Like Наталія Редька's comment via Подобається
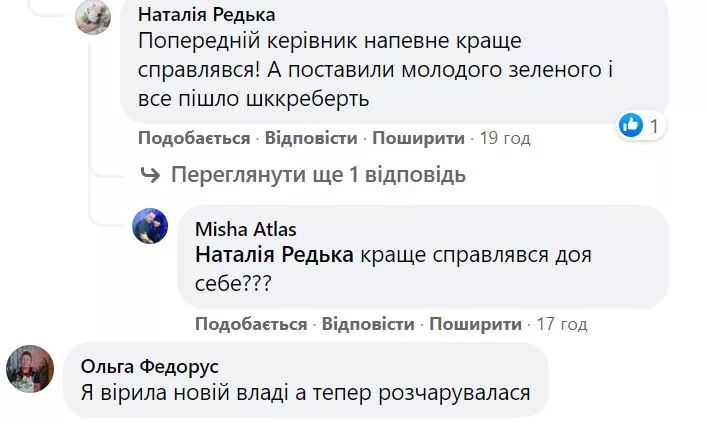708x423 pixels. (193, 138)
